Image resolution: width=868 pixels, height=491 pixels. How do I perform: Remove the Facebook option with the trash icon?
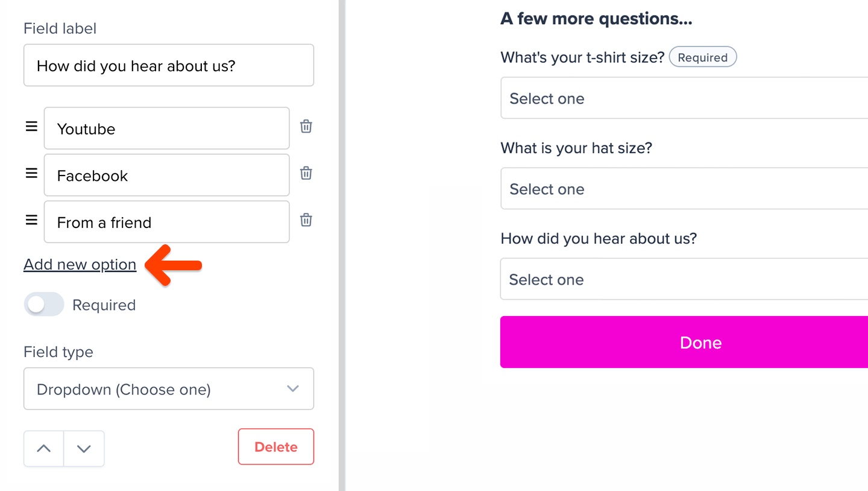tap(306, 173)
